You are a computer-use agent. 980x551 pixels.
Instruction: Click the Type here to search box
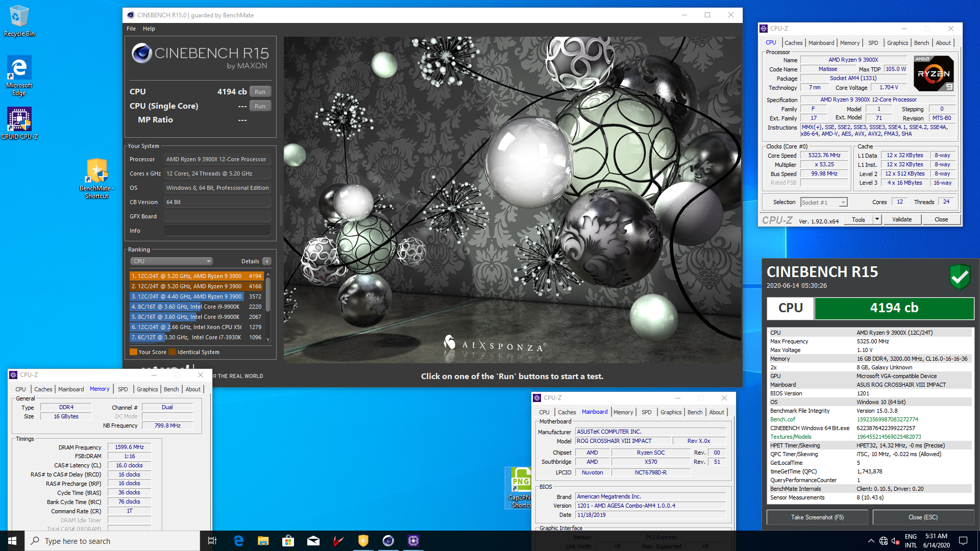click(x=112, y=541)
